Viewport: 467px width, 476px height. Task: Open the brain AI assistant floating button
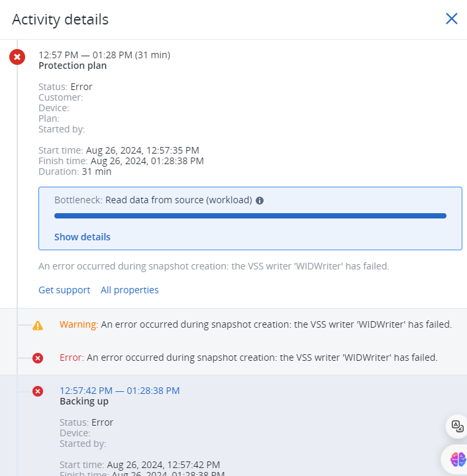[x=457, y=458]
